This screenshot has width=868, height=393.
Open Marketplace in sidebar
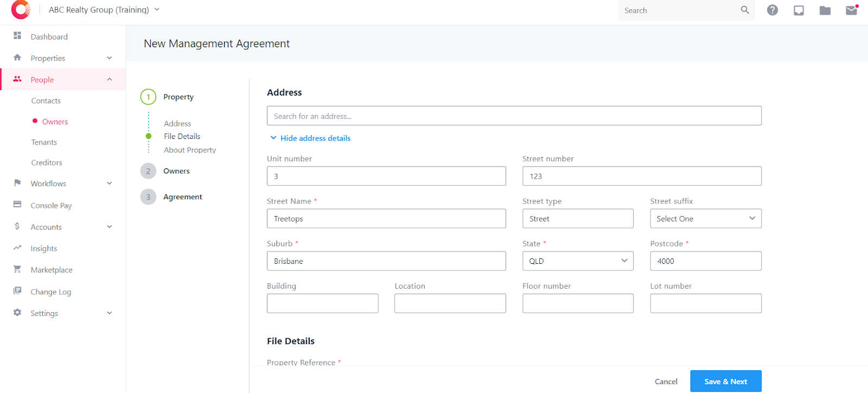[52, 270]
